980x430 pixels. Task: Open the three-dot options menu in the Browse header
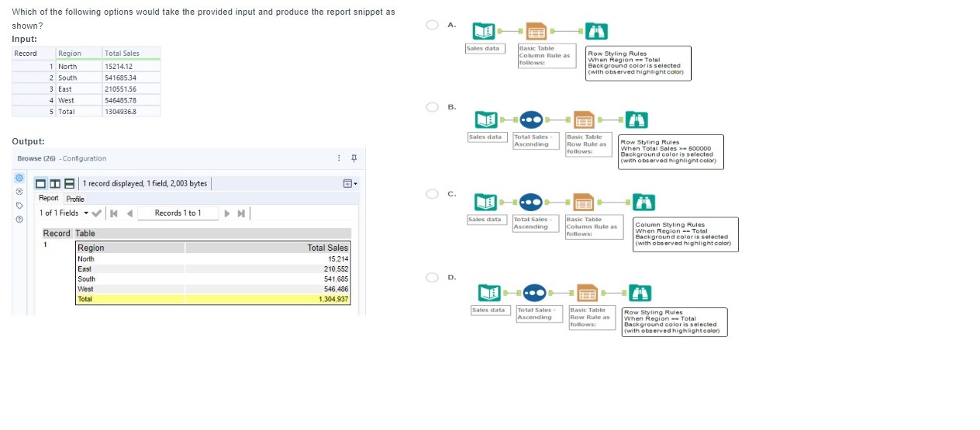tap(339, 158)
